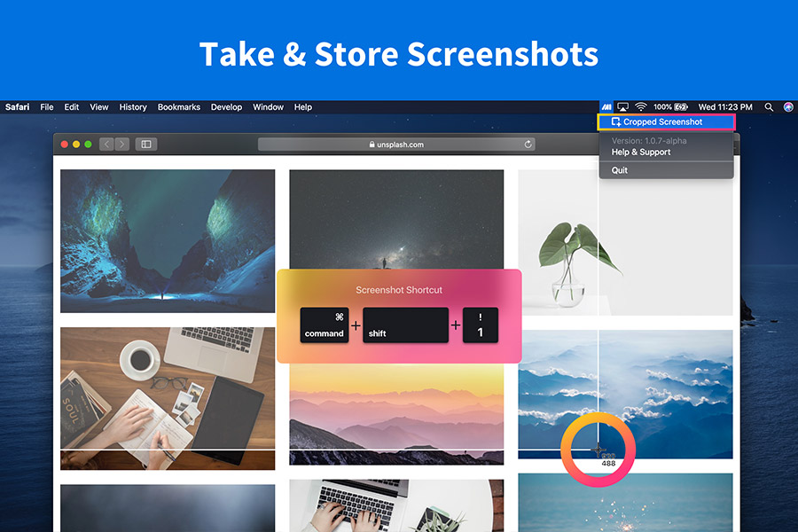The width and height of the screenshot is (798, 532).
Task: Click the command key graphic
Action: coord(325,325)
